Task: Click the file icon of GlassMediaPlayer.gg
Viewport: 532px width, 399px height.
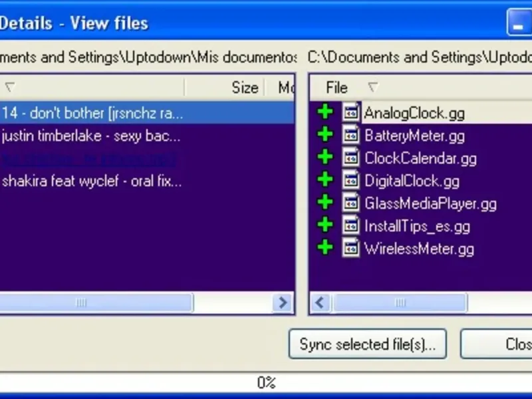Action: (351, 203)
